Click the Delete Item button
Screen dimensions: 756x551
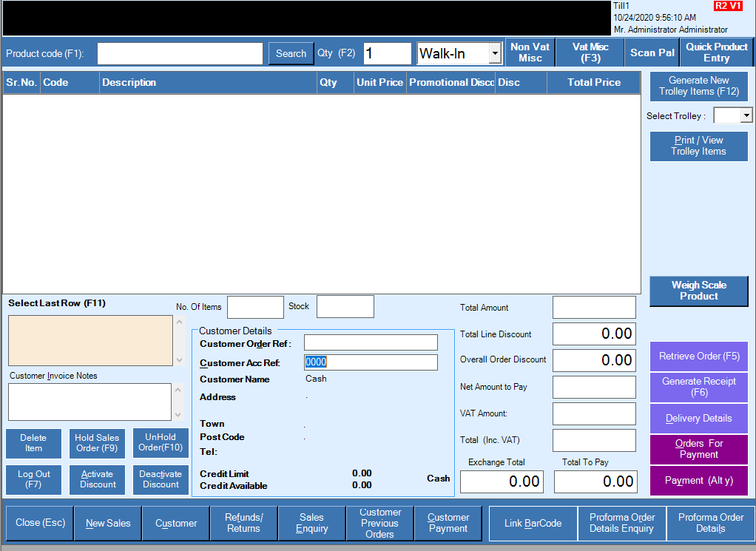(x=33, y=443)
